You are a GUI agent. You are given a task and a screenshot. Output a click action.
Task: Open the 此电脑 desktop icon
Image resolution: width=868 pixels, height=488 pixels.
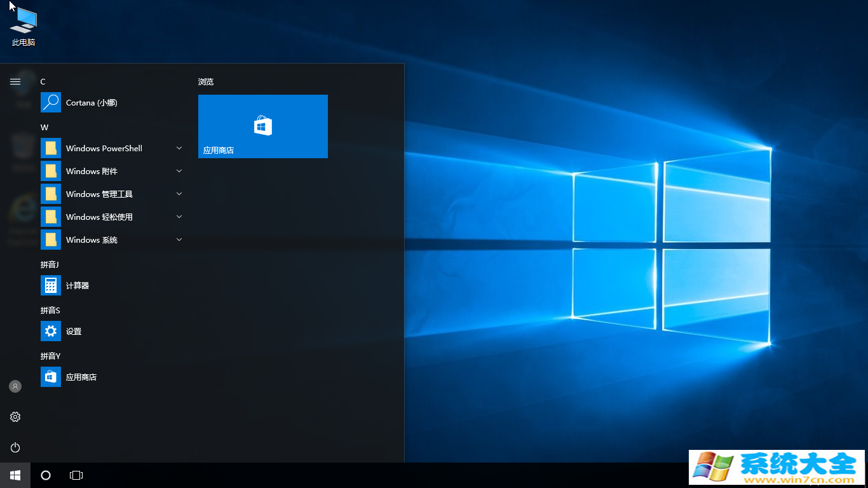pyautogui.click(x=24, y=27)
